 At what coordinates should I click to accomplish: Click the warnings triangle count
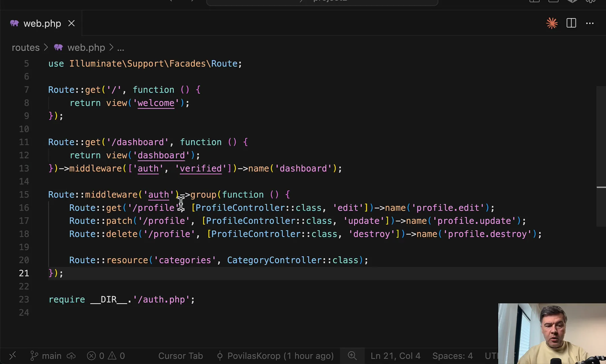117,356
